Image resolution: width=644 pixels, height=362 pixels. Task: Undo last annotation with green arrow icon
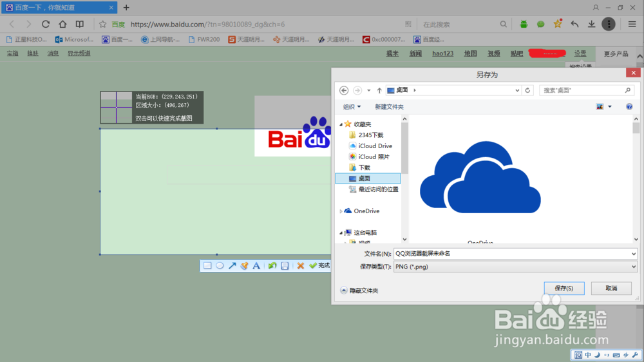272,265
